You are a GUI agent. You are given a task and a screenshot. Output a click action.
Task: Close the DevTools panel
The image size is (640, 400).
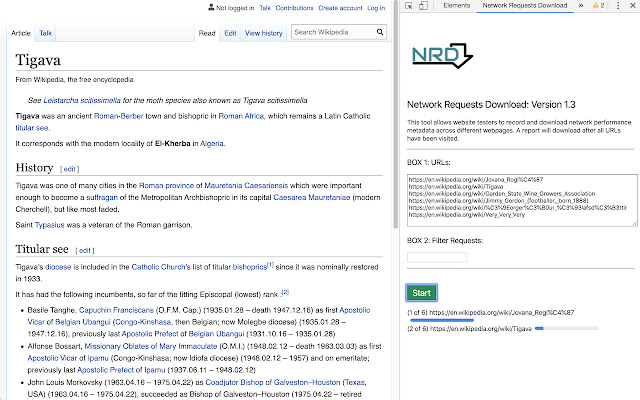point(633,6)
